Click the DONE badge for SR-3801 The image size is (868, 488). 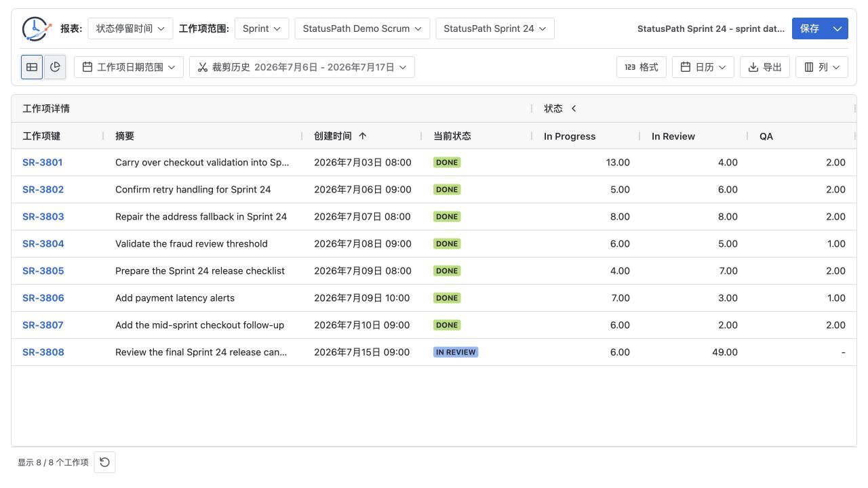tap(447, 163)
